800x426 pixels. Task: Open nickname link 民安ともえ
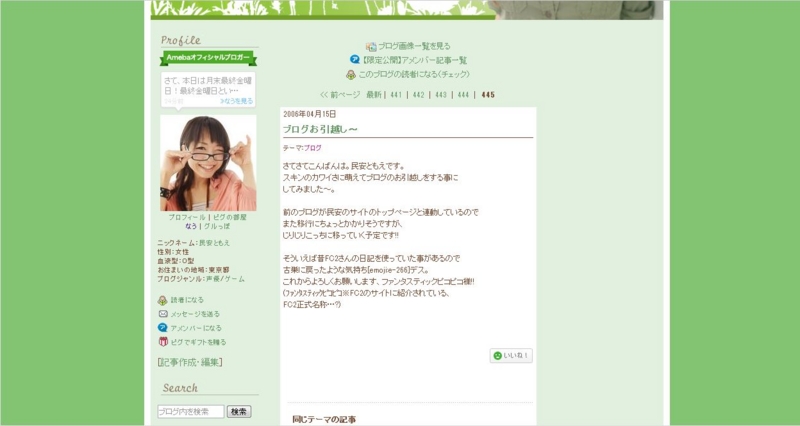(x=214, y=243)
